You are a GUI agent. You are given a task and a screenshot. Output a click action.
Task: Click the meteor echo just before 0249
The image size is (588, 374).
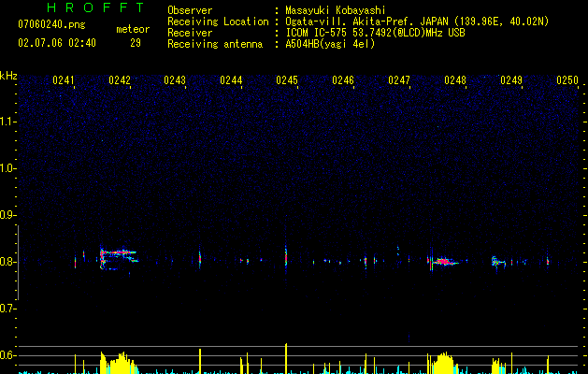tap(498, 262)
